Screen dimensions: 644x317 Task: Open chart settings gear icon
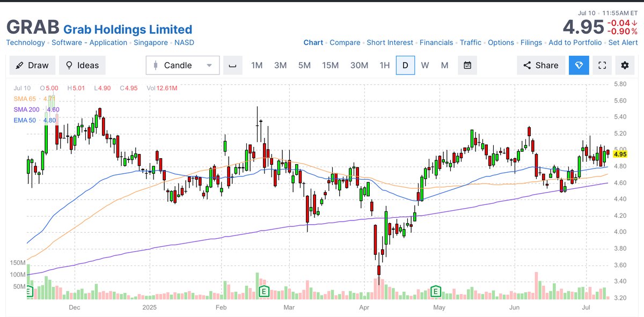pos(625,65)
